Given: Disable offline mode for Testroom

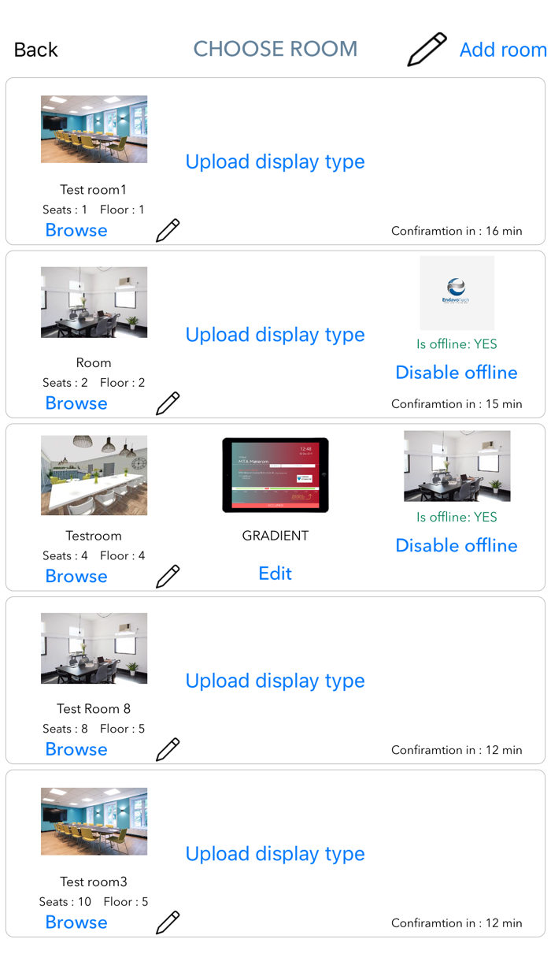Looking at the screenshot, I should (x=457, y=545).
